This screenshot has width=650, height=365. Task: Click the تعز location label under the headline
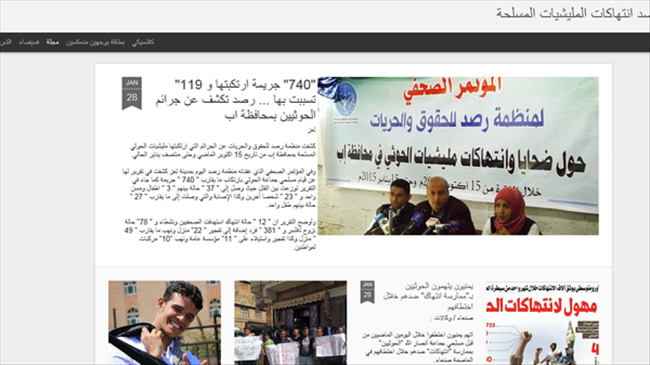point(312,130)
